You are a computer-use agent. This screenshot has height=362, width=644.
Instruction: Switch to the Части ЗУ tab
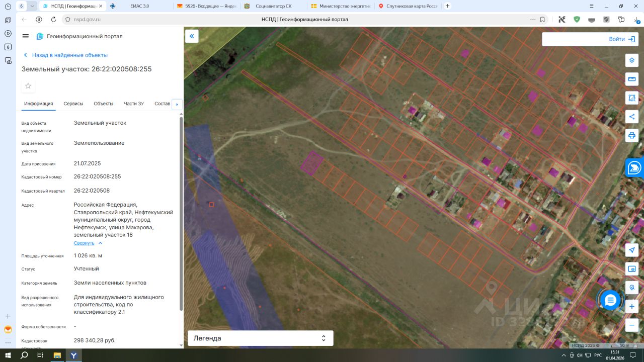[x=134, y=104]
